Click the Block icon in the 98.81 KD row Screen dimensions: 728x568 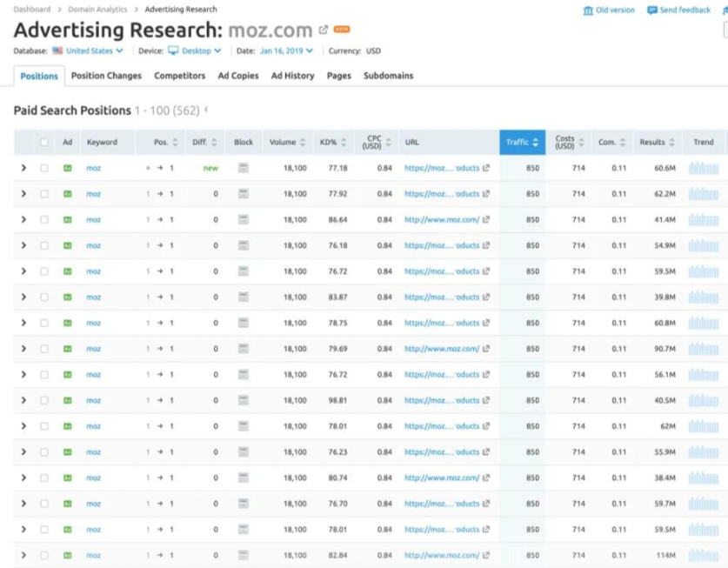pyautogui.click(x=244, y=401)
